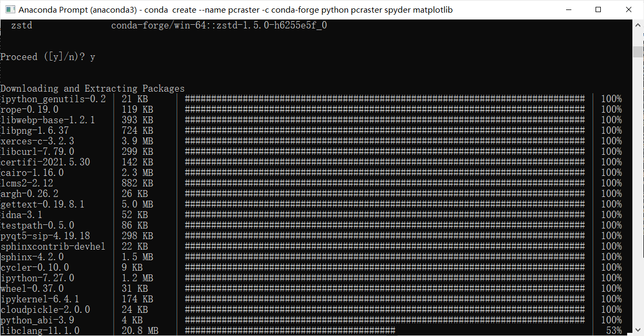Click the progress bar in the rope-0.19.0 row
The height and width of the screenshot is (336, 644).
click(x=385, y=110)
